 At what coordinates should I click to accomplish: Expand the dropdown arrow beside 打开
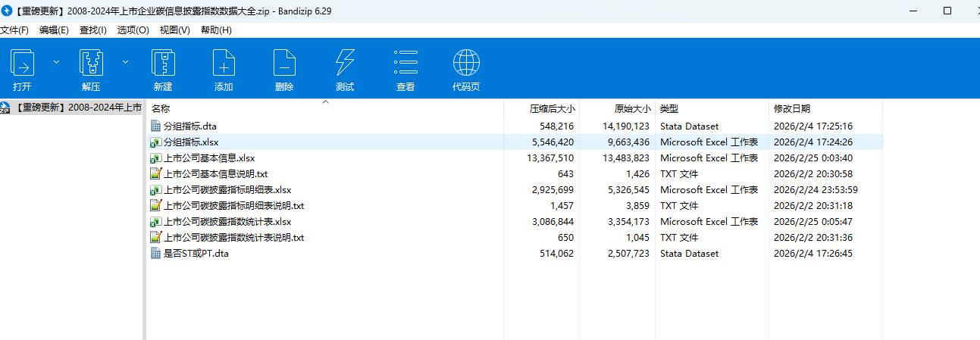point(57,62)
